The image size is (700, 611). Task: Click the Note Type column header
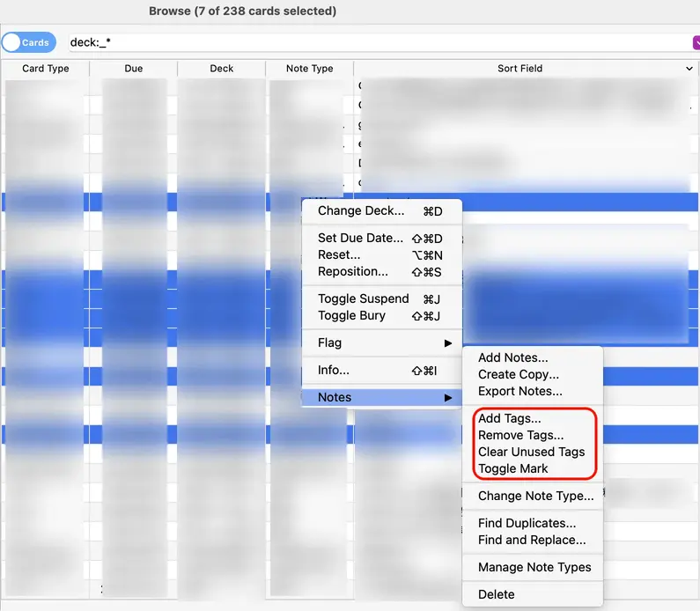click(309, 69)
